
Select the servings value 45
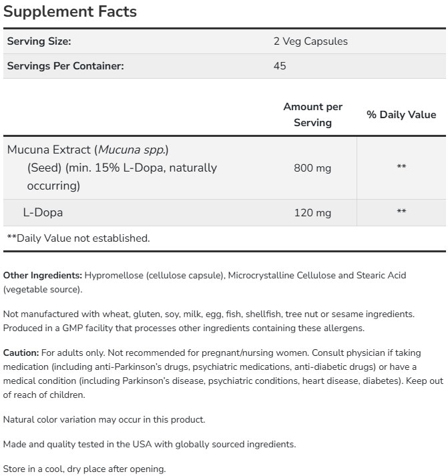tap(280, 66)
